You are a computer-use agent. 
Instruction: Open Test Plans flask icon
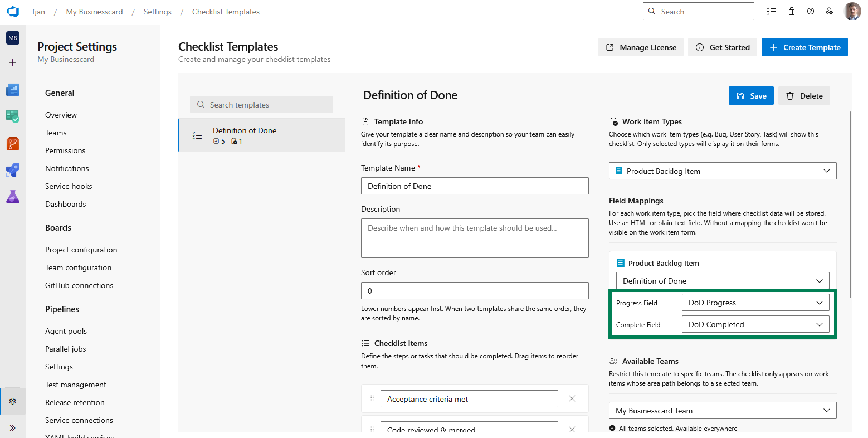tap(12, 196)
